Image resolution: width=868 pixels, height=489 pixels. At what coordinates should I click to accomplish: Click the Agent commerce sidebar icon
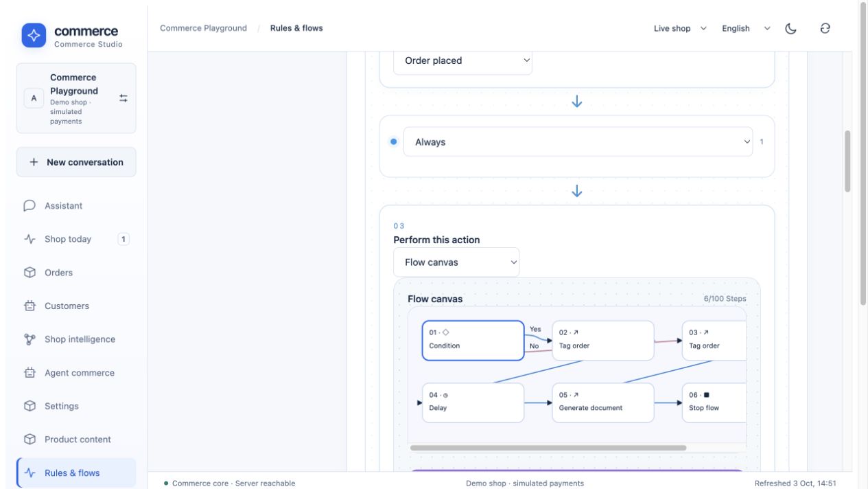tap(30, 373)
